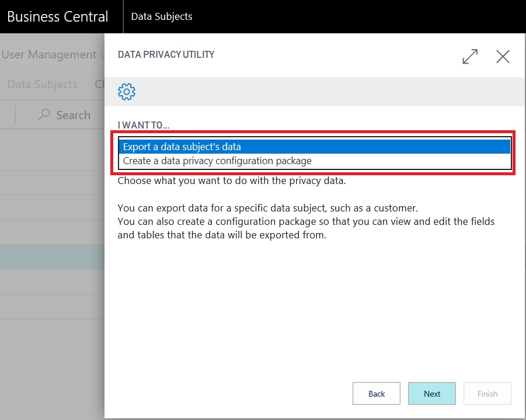Click "Choose what you want to do" help text

[232, 181]
